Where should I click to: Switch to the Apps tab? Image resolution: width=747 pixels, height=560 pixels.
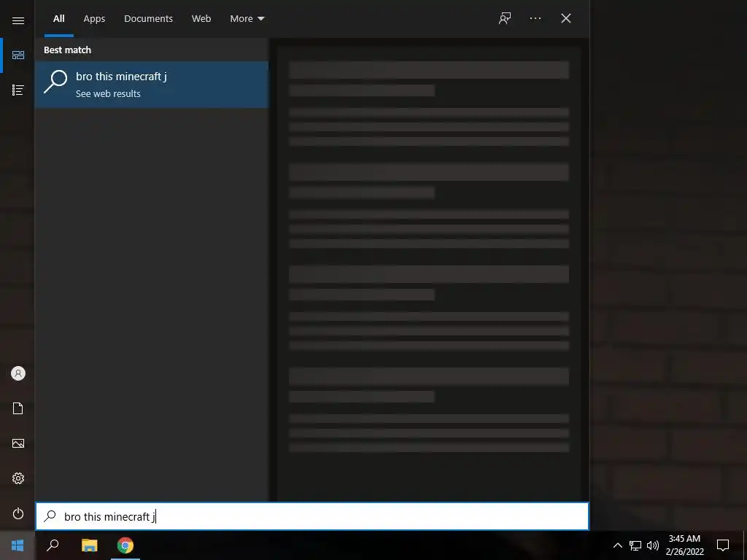click(94, 18)
